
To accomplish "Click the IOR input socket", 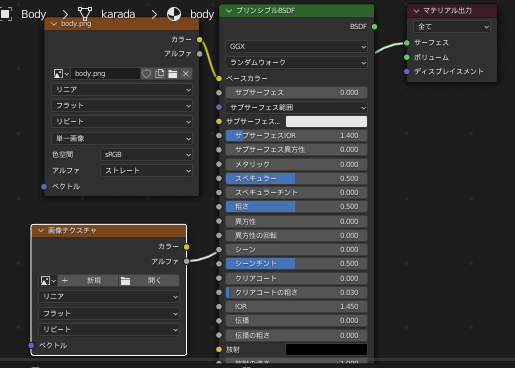I will pyautogui.click(x=219, y=307).
